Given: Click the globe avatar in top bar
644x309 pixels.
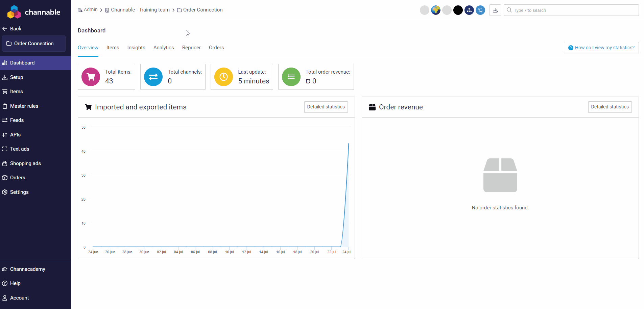Looking at the screenshot, I should [x=435, y=10].
